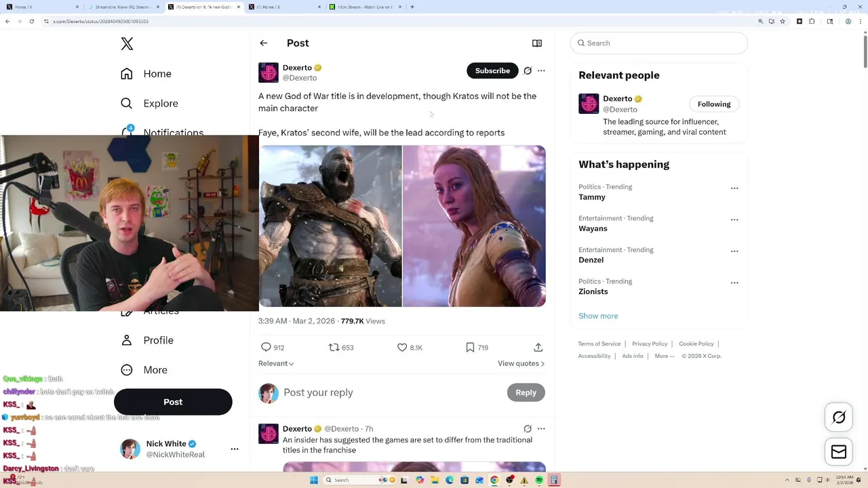Open more options on Dexerto 7h reply
This screenshot has height=488, width=868.
coord(541,429)
